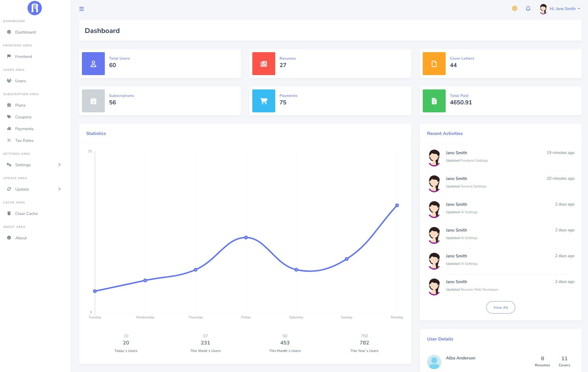Click the settings gear in the top bar
588x372 pixels.
point(514,8)
